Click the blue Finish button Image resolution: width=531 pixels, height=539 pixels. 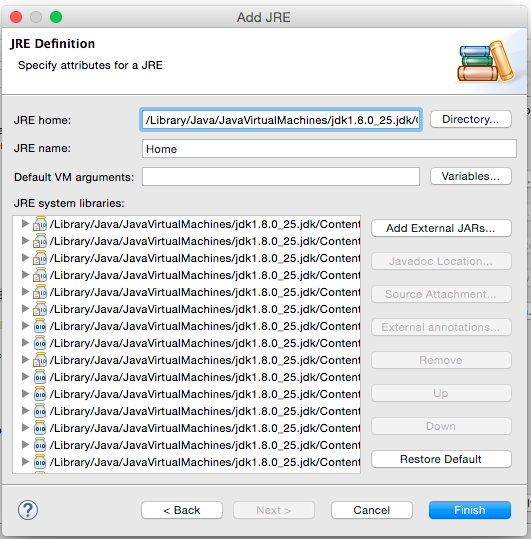[470, 510]
